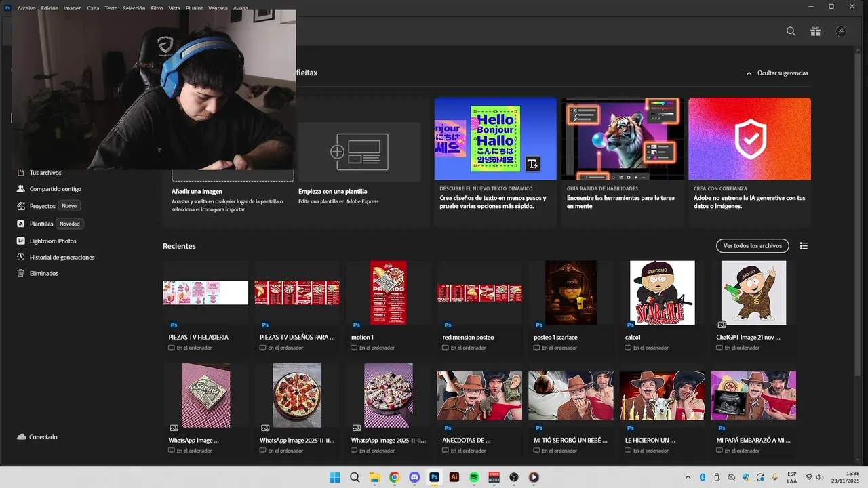The width and height of the screenshot is (868, 488).
Task: Click the Historial de generaciones clock icon
Action: 21,257
